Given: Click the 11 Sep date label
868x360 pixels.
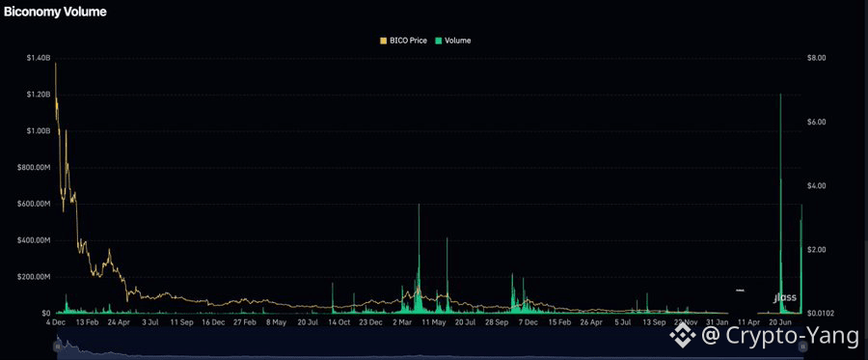Looking at the screenshot, I should point(181,321).
